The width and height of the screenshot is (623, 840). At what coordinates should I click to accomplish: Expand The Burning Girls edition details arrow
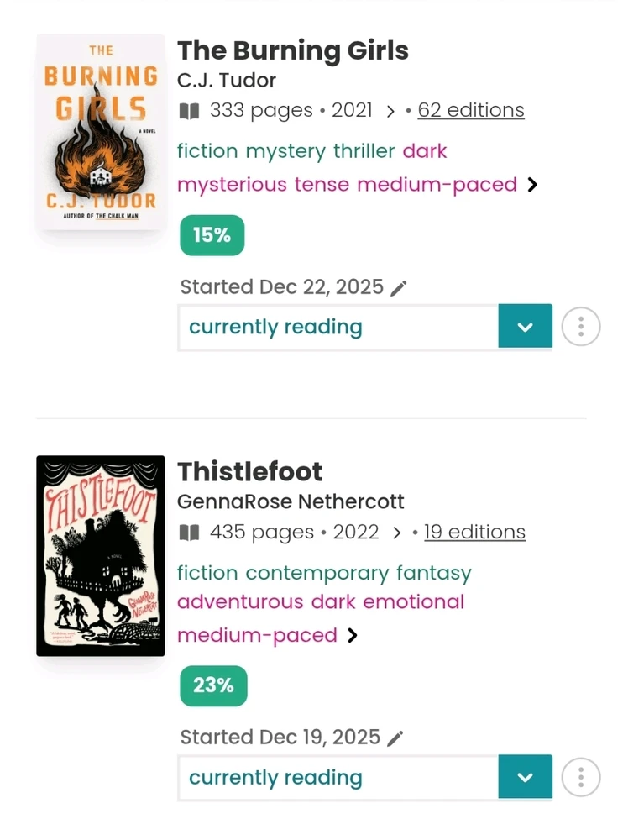[x=390, y=111]
